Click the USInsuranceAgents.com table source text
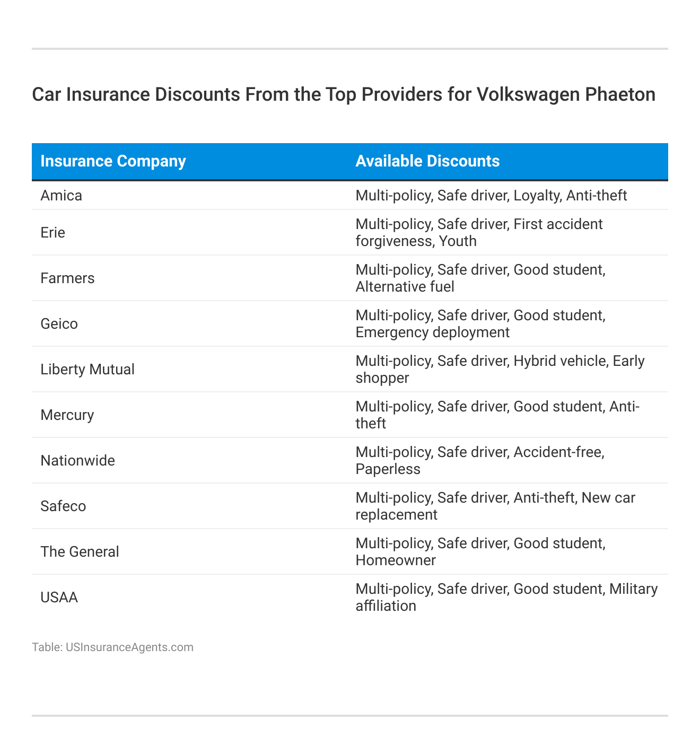The width and height of the screenshot is (700, 755). [112, 647]
